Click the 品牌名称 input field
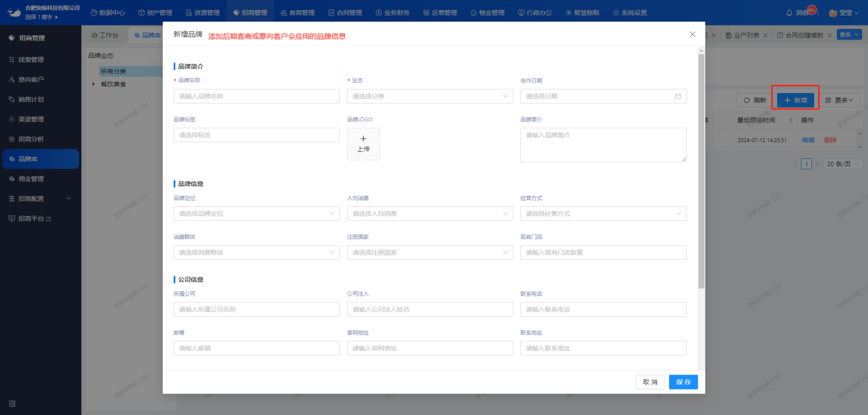Image resolution: width=868 pixels, height=415 pixels. [256, 97]
